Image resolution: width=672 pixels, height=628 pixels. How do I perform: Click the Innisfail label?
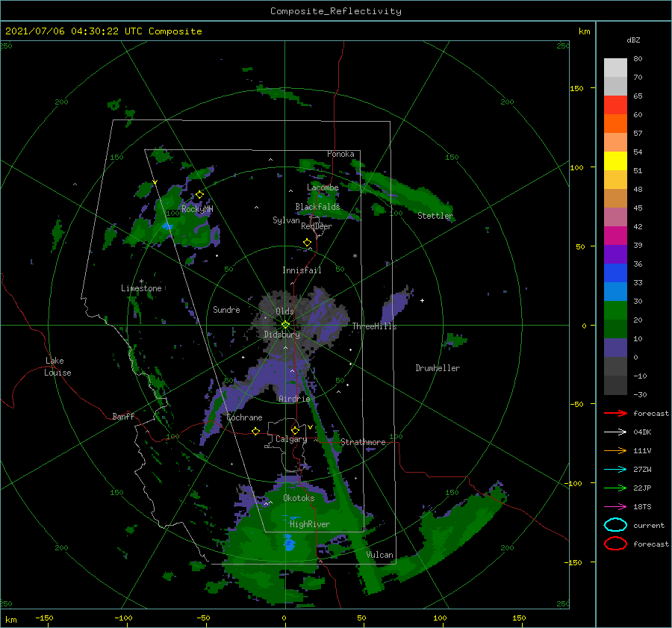point(302,270)
